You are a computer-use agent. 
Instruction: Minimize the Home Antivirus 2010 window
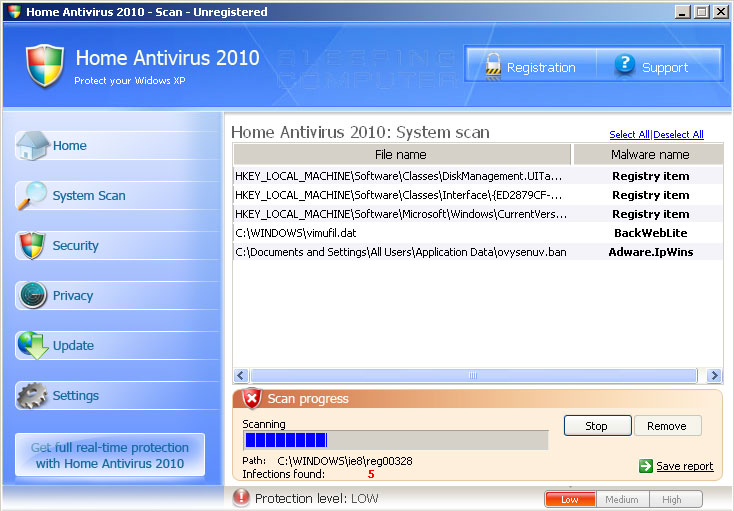click(683, 12)
